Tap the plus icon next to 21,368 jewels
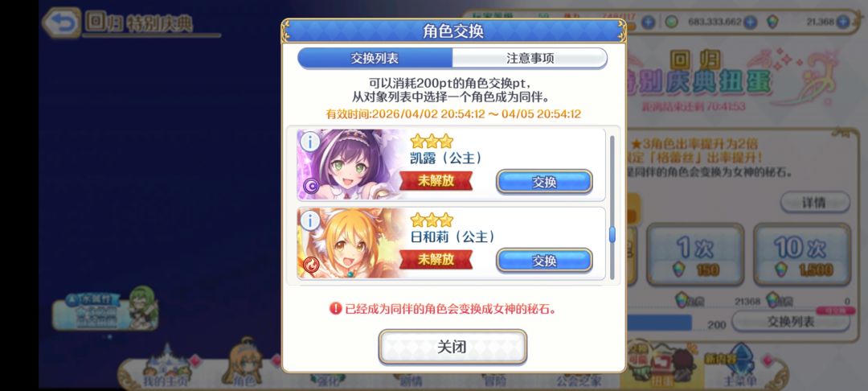Screen dimensions: 868x391 coord(842,23)
